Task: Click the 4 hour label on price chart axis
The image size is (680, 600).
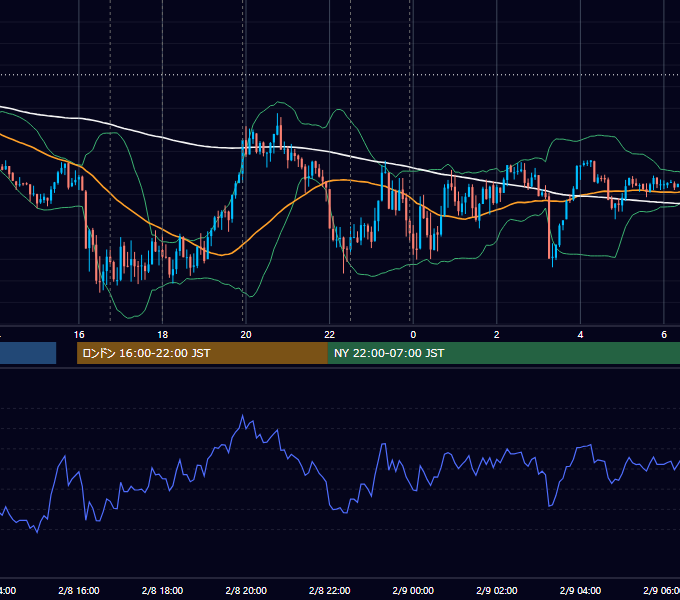Action: click(x=580, y=335)
